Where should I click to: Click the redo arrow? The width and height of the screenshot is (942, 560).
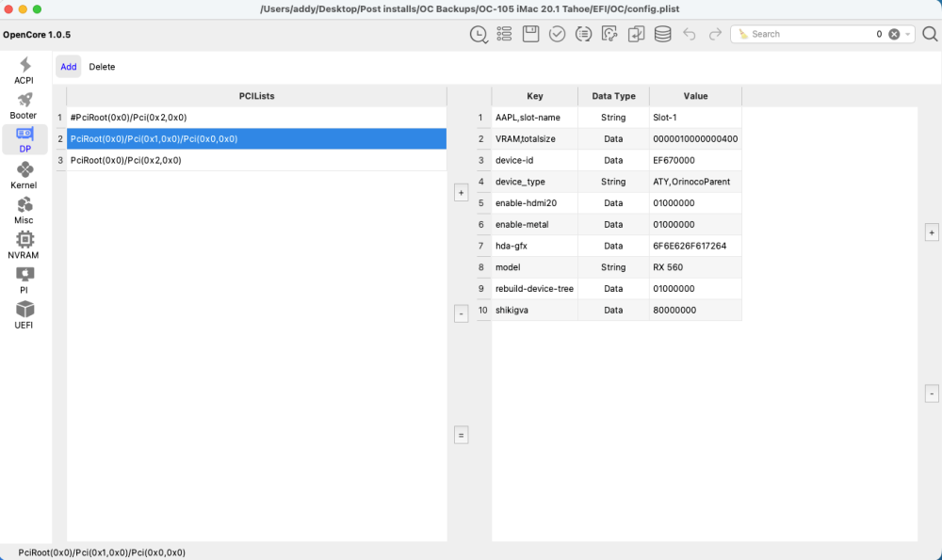(x=715, y=34)
